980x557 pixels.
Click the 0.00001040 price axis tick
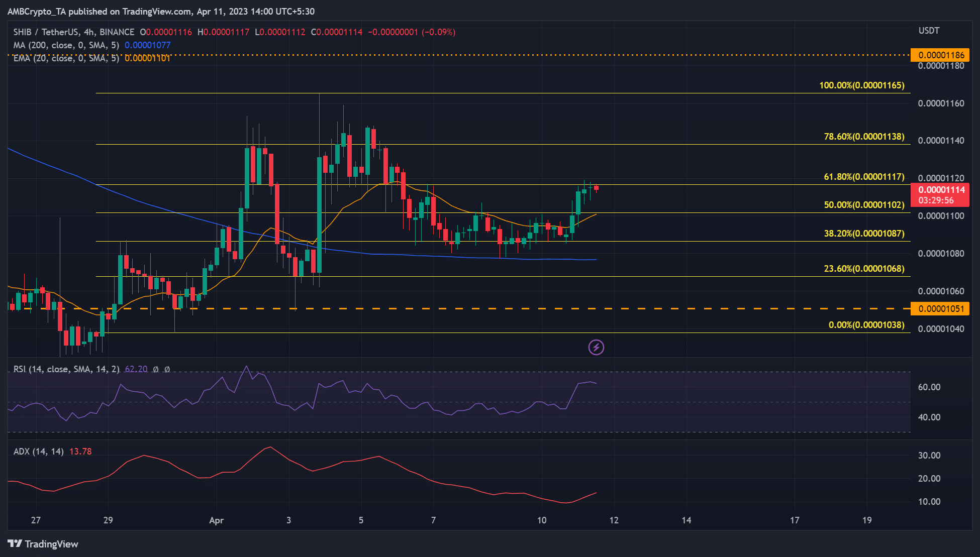pyautogui.click(x=941, y=329)
